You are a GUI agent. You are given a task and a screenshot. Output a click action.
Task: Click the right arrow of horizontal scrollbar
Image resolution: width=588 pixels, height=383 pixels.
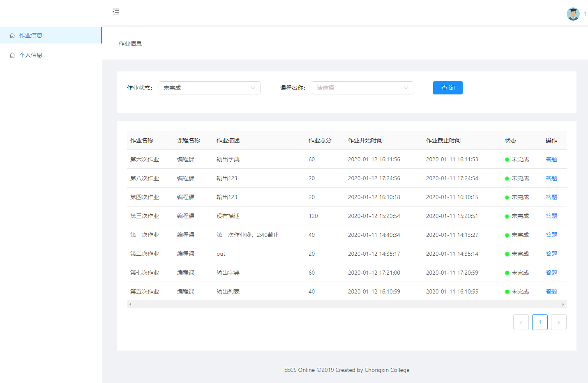click(563, 304)
